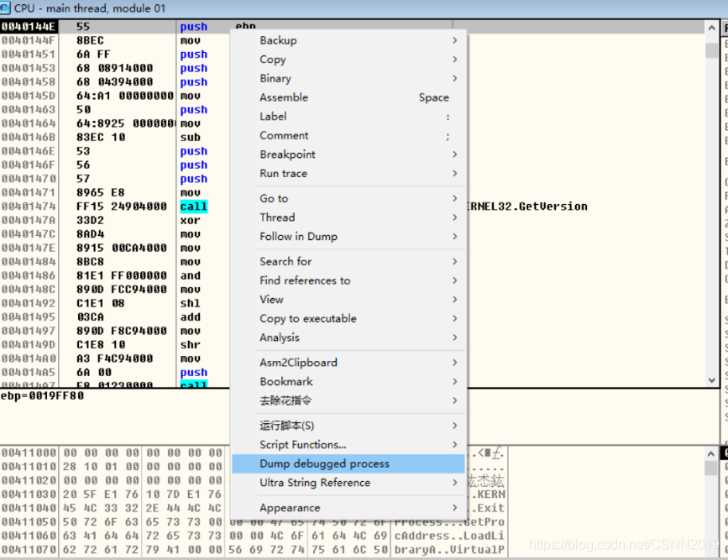Select address 0040147A xor instruction

click(x=191, y=221)
